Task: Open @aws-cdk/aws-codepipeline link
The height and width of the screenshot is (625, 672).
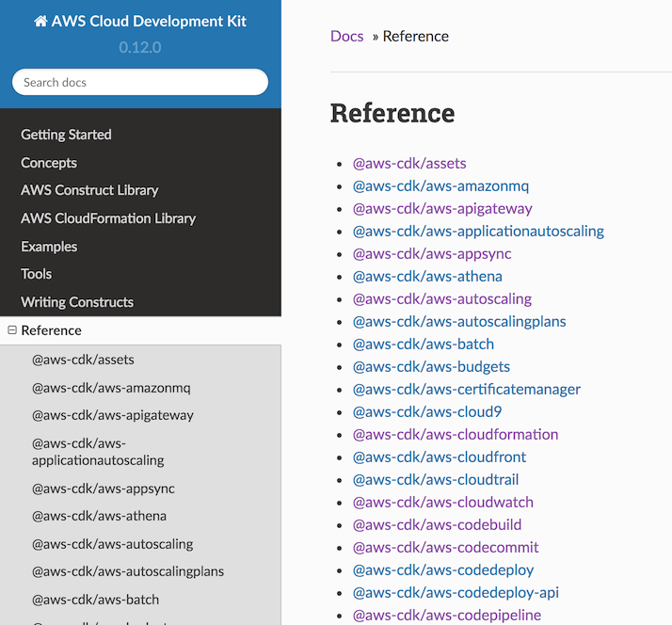Action: 447,616
